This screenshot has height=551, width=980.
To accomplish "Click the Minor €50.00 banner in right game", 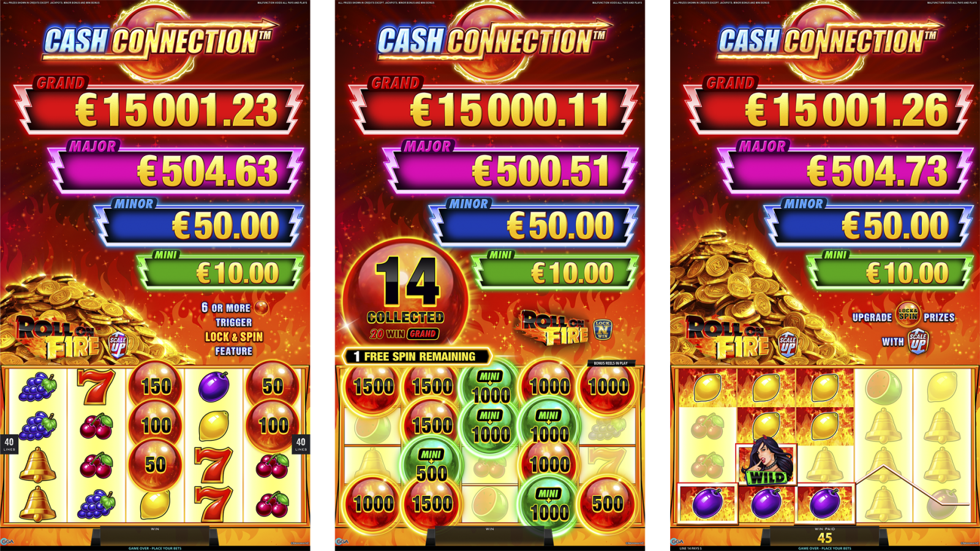I will click(x=870, y=222).
